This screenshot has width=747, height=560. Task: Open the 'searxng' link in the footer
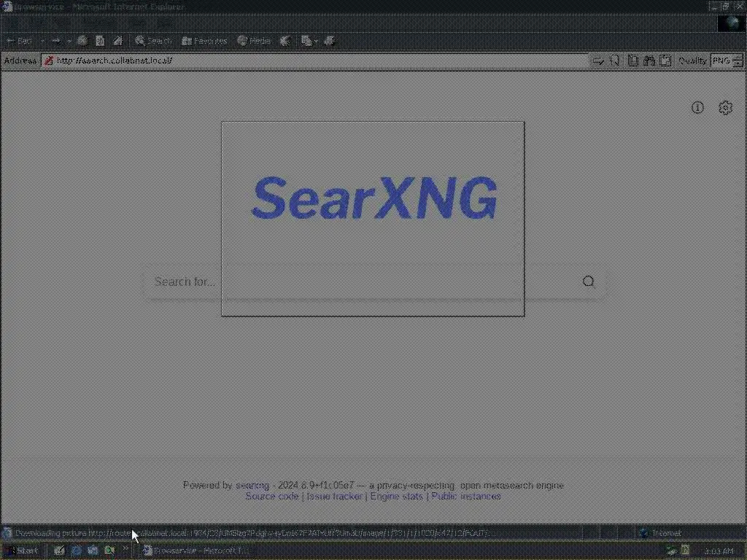[x=252, y=485]
